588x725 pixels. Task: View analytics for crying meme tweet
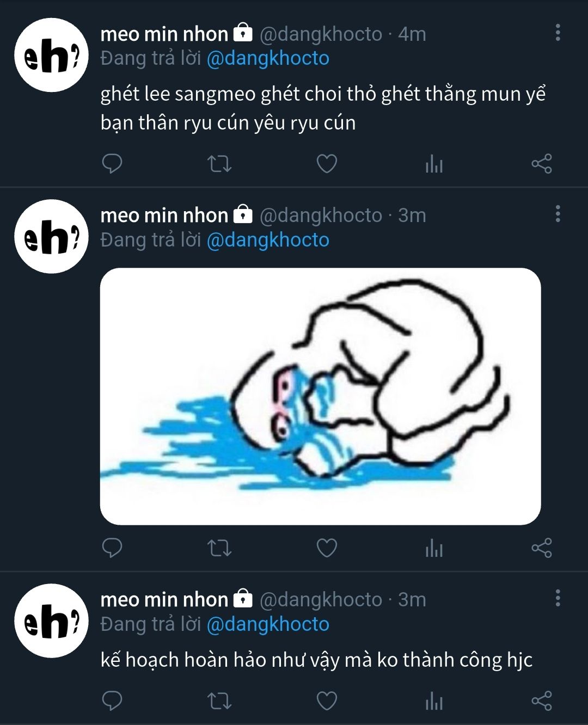coord(434,548)
